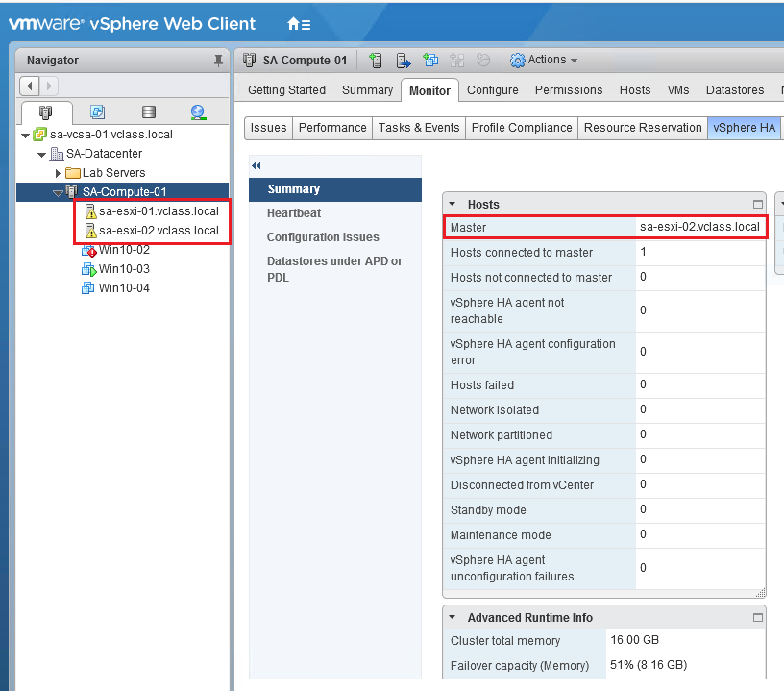Click the Hosts portlet resize grip
This screenshot has height=691, width=784.
pos(761,593)
